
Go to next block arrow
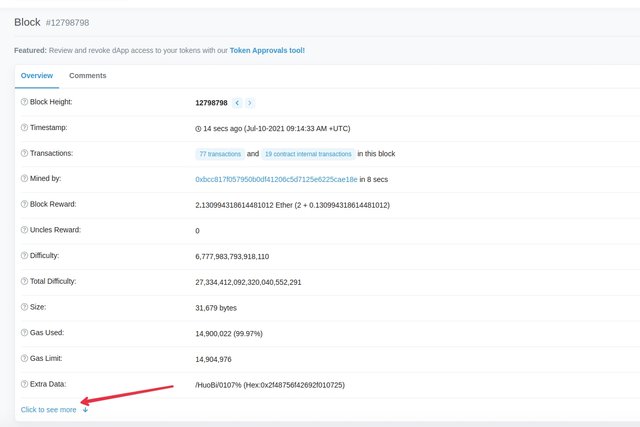(250, 103)
